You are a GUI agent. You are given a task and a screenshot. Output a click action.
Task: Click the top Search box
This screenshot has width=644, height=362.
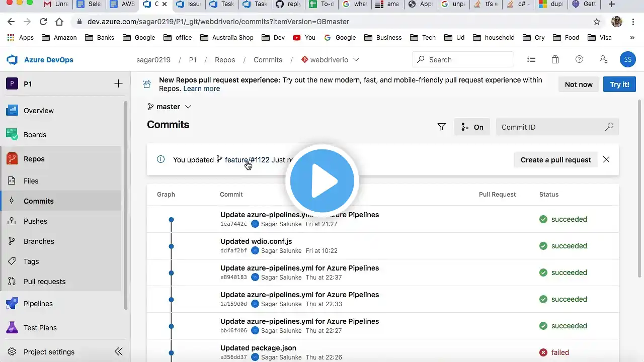pyautogui.click(x=463, y=59)
